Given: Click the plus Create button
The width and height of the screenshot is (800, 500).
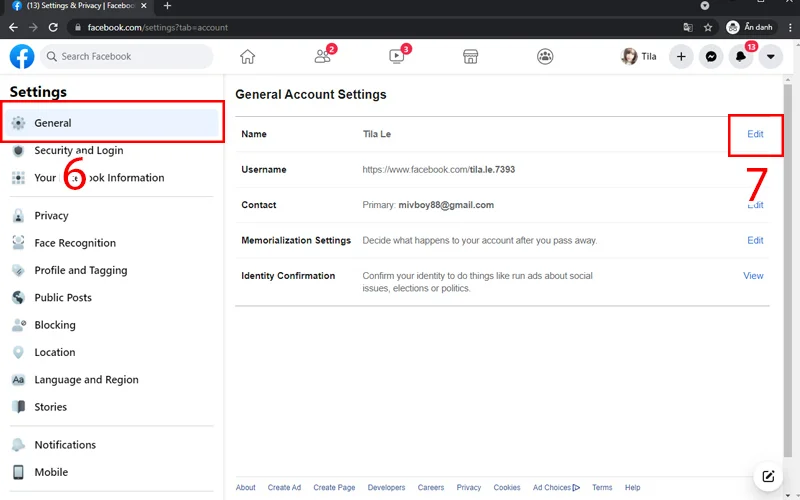Looking at the screenshot, I should pyautogui.click(x=681, y=57).
